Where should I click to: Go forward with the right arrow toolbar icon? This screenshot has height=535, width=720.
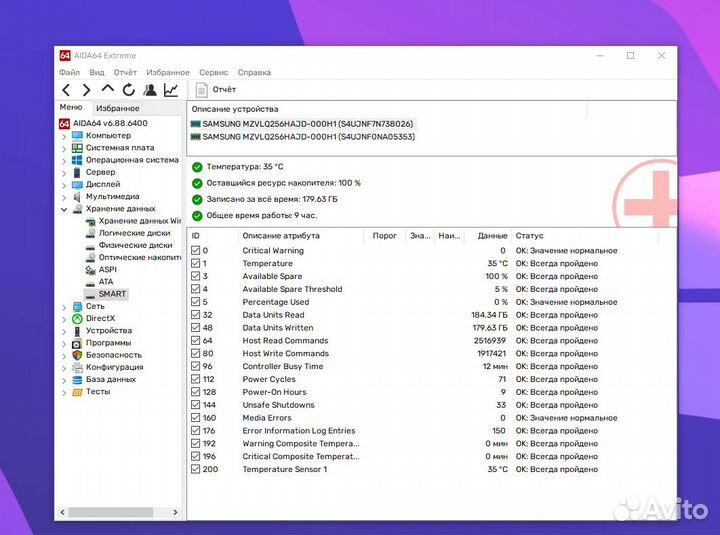tap(86, 90)
